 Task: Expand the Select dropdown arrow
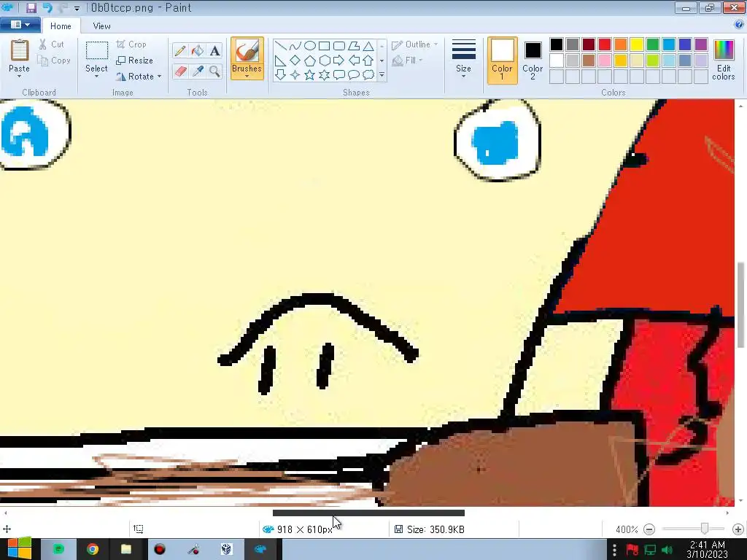(96, 76)
